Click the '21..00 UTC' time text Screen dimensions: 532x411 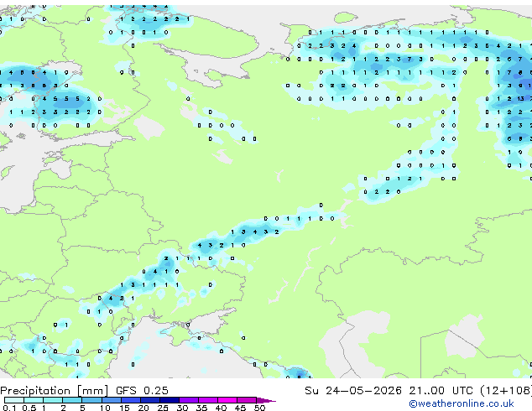click(x=441, y=391)
